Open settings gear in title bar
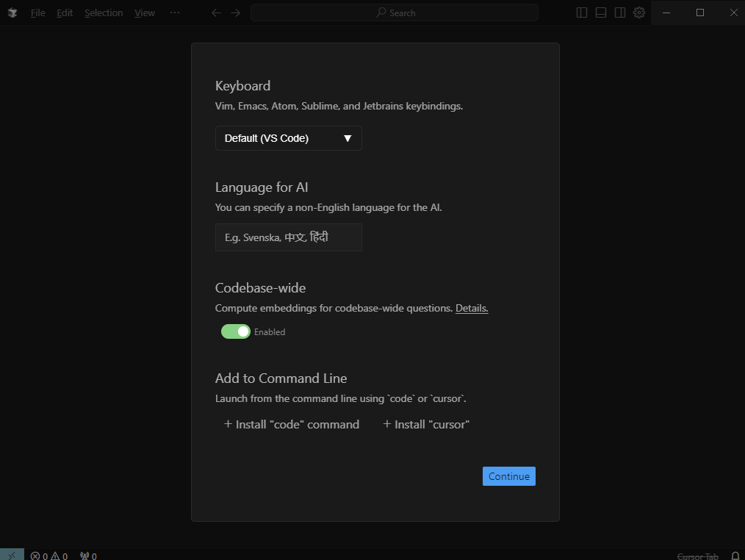 point(639,12)
